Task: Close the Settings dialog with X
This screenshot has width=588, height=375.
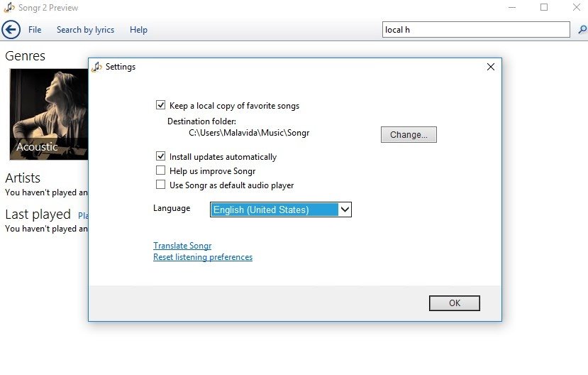Action: pyautogui.click(x=491, y=67)
